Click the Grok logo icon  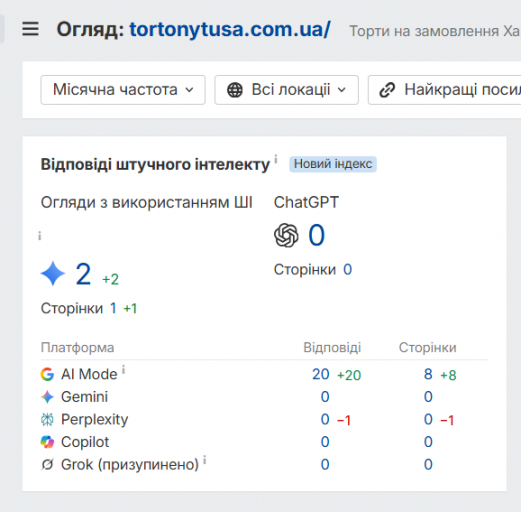point(47,465)
